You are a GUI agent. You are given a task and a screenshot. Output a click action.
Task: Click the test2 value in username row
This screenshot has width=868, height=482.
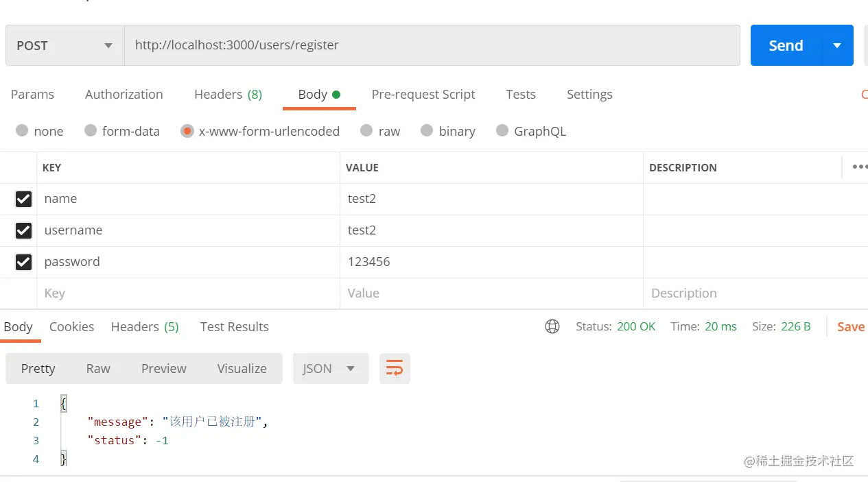point(362,230)
